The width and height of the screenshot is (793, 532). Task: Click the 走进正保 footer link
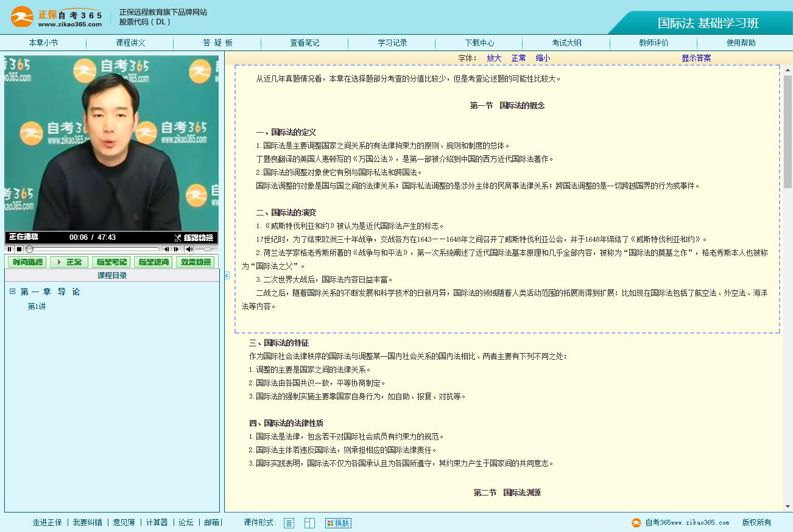pos(48,522)
